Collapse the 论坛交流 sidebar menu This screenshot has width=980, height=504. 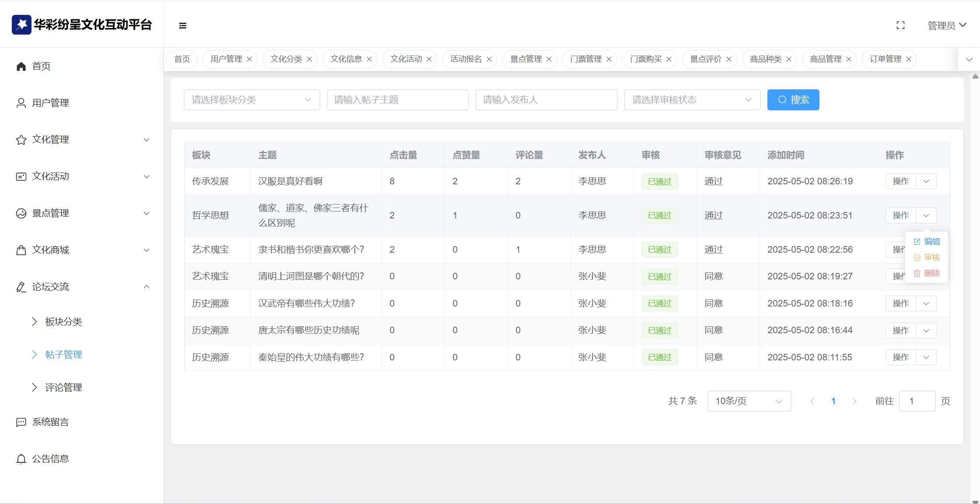[x=82, y=287]
